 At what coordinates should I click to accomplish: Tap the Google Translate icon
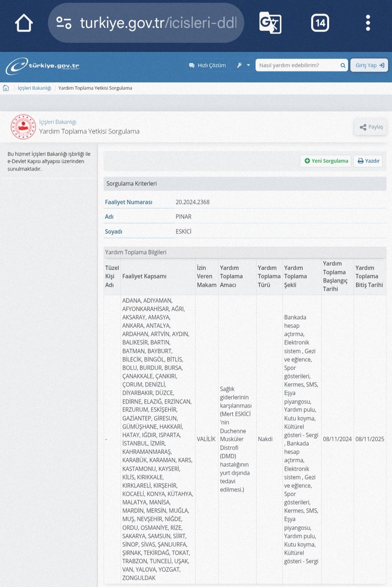coord(270,23)
